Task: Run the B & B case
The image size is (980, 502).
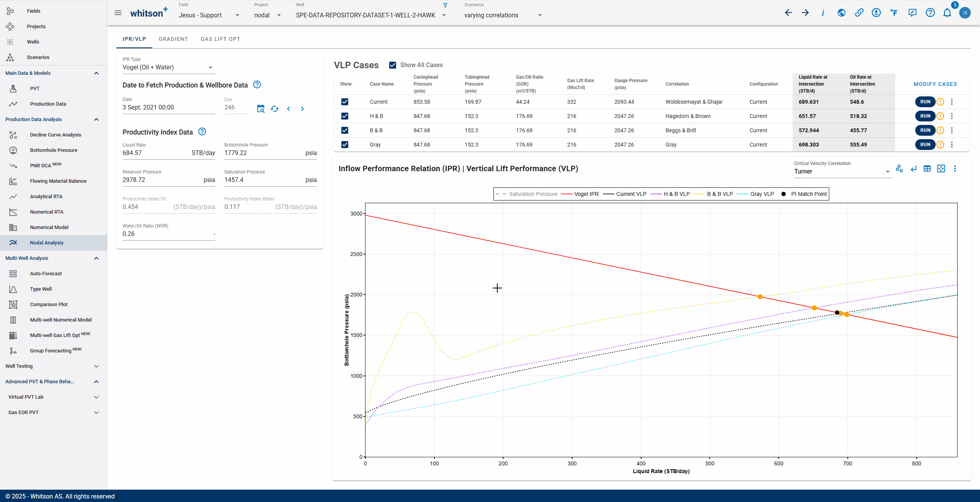Action: click(925, 130)
